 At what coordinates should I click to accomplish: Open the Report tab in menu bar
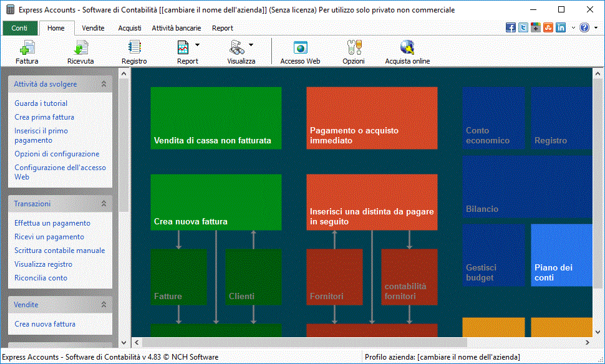coord(223,28)
